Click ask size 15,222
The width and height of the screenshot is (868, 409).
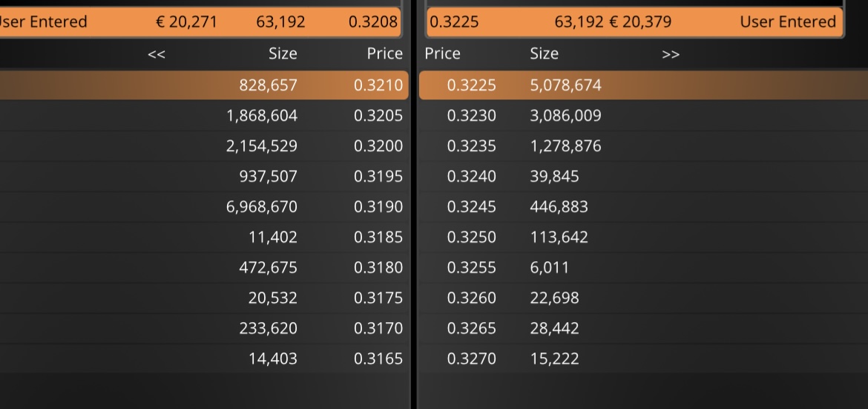(555, 359)
